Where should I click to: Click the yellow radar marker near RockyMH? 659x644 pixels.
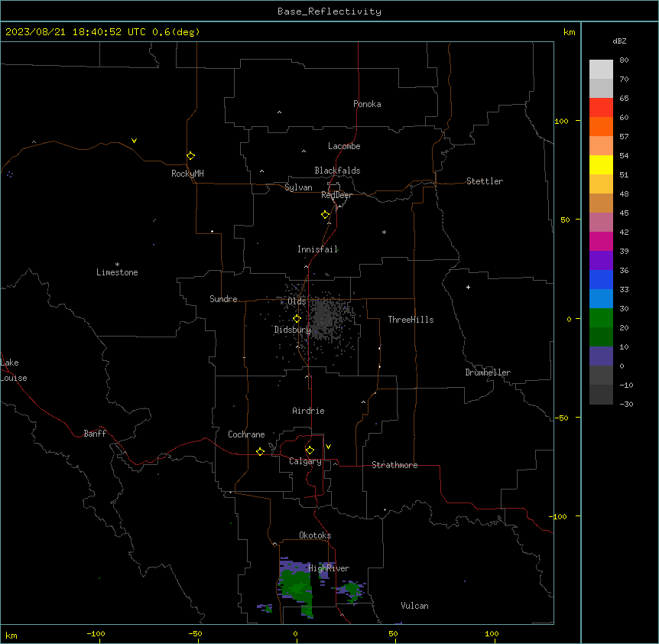191,156
